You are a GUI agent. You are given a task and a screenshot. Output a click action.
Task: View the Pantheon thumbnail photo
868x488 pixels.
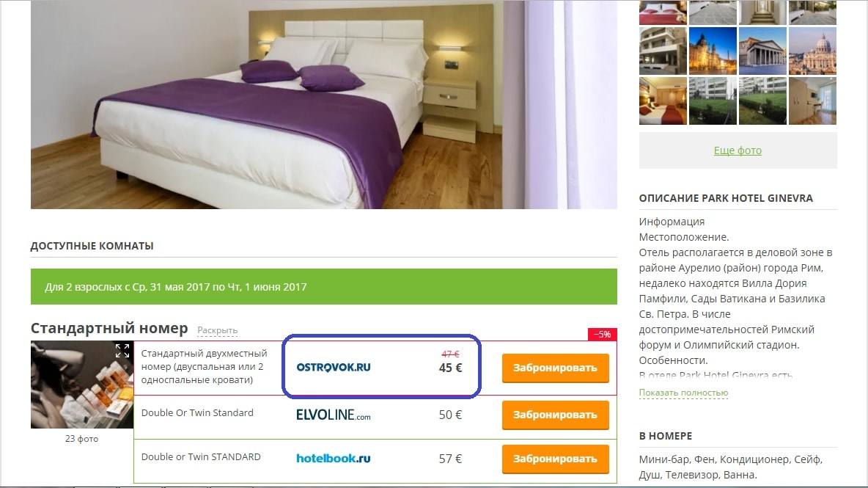click(762, 51)
